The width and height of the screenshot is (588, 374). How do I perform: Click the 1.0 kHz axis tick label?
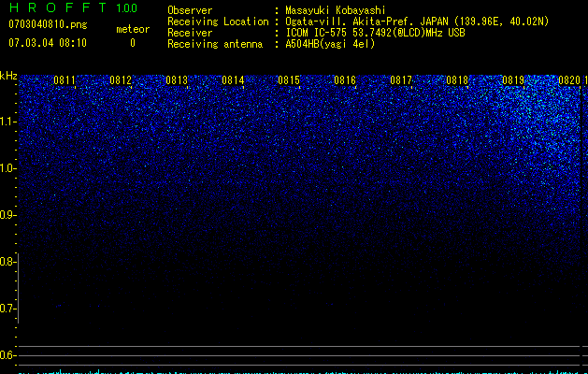click(7, 168)
